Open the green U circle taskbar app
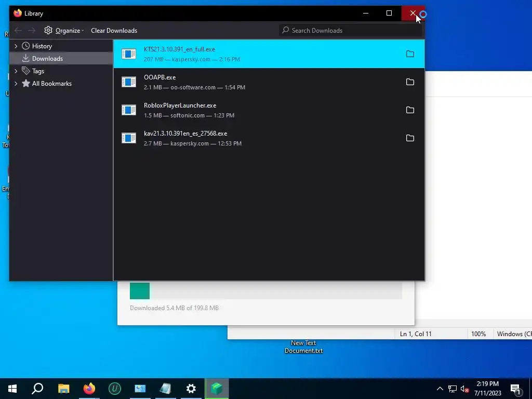Viewport: 532px width, 399px height. [x=115, y=389]
